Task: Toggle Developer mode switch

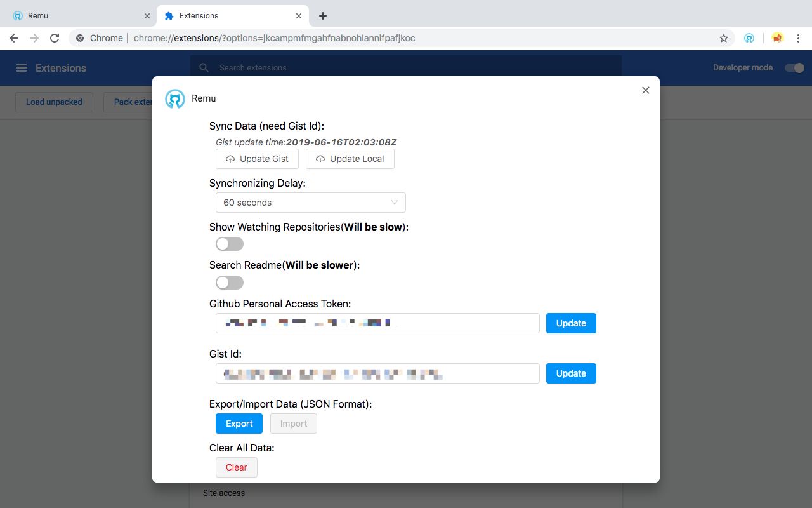Action: tap(794, 68)
